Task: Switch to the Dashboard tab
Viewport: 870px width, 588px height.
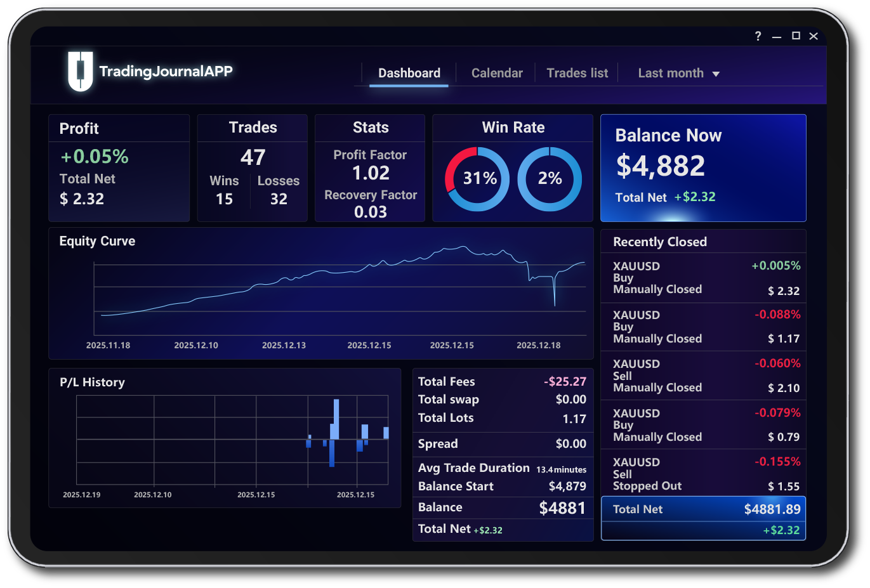Action: (x=409, y=73)
